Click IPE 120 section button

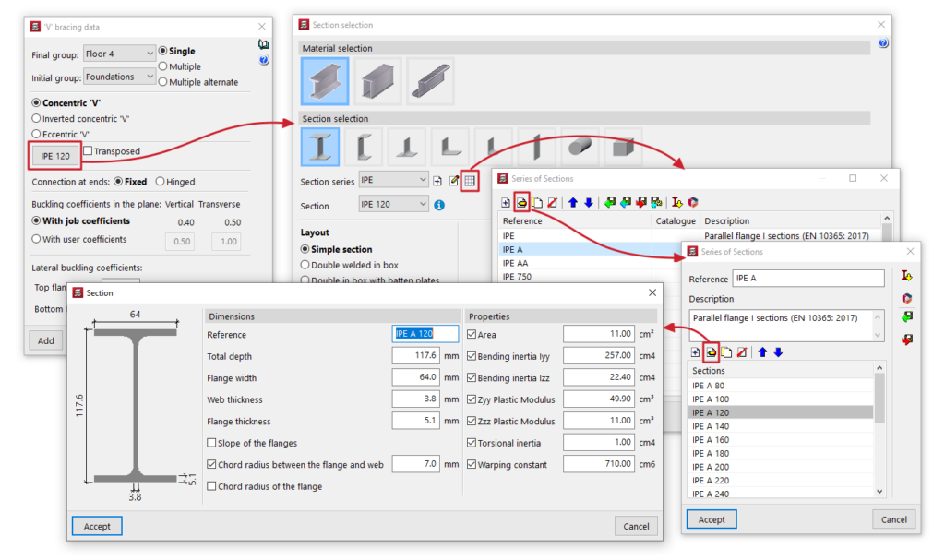pyautogui.click(x=55, y=156)
